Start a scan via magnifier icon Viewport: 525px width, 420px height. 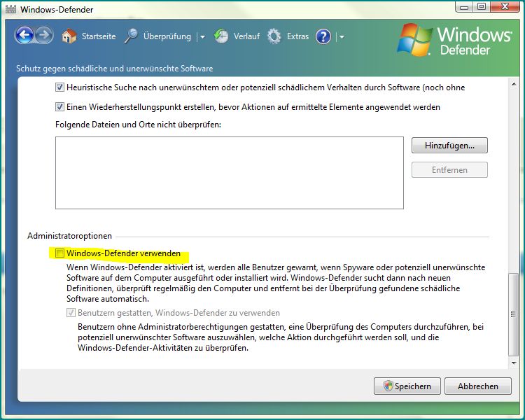point(131,36)
